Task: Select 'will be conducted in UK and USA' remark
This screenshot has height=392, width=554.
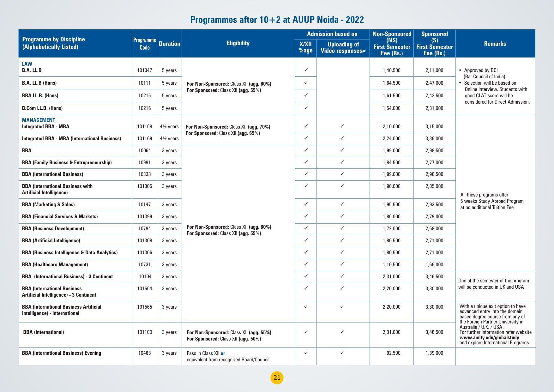Action: point(491,287)
